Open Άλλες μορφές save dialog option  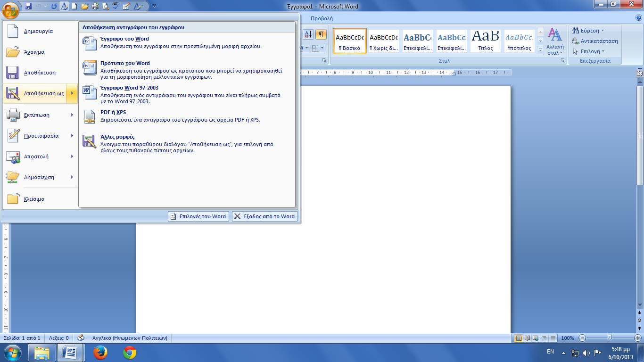point(187,144)
